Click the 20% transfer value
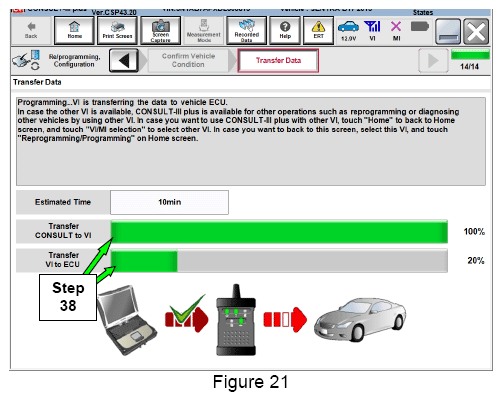This screenshot has width=502, height=401. [476, 260]
